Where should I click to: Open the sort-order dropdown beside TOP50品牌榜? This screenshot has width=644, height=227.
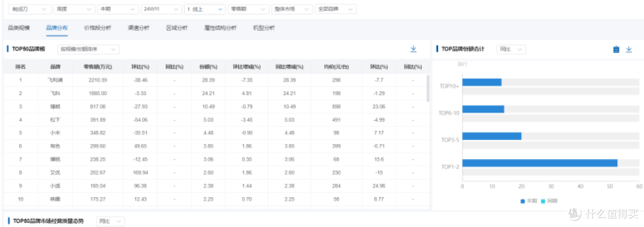(88, 49)
